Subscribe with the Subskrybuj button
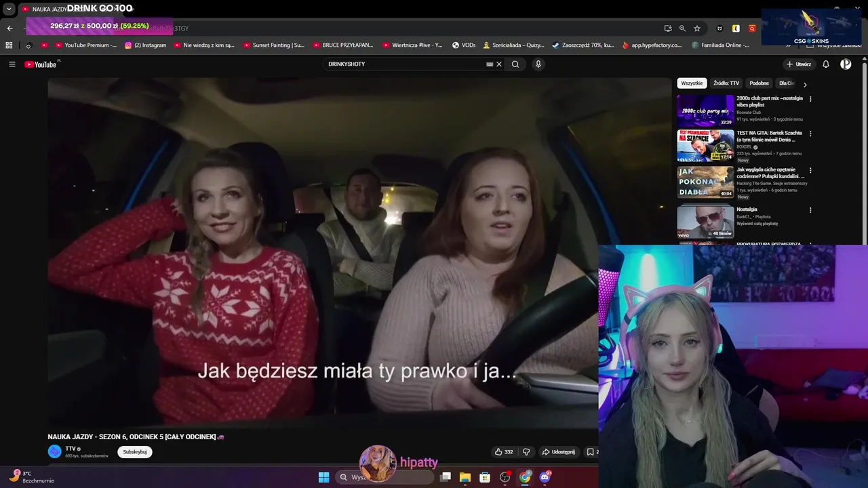868x488 pixels. point(134,451)
